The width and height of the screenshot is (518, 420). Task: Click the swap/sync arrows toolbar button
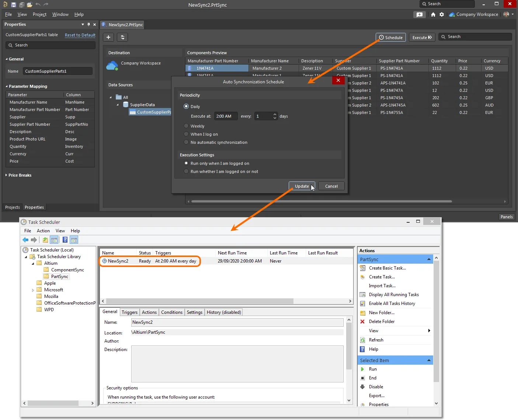point(122,37)
